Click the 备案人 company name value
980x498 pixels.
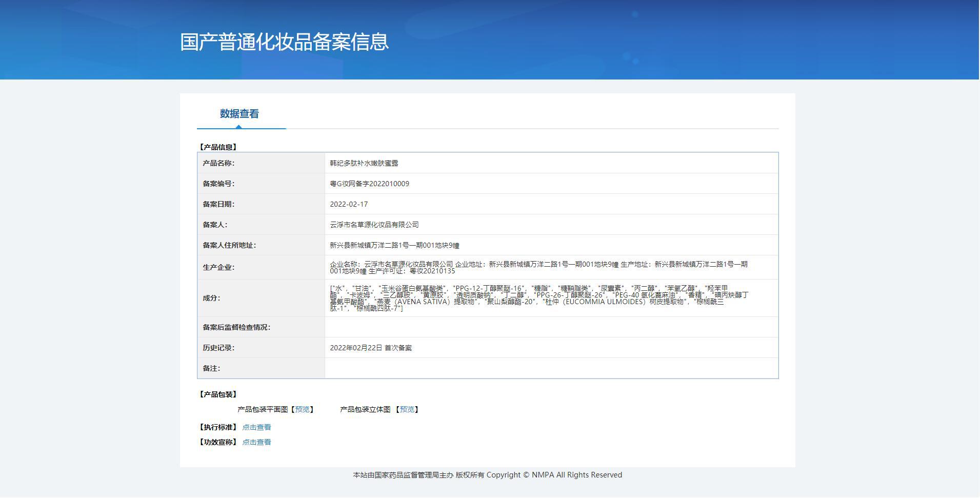[374, 225]
